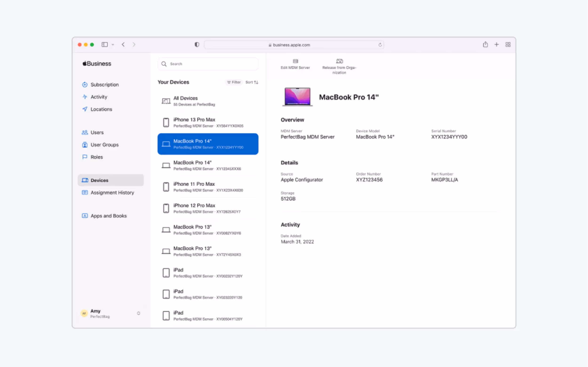Select iPhone 13 Pro Max device

pyautogui.click(x=208, y=122)
